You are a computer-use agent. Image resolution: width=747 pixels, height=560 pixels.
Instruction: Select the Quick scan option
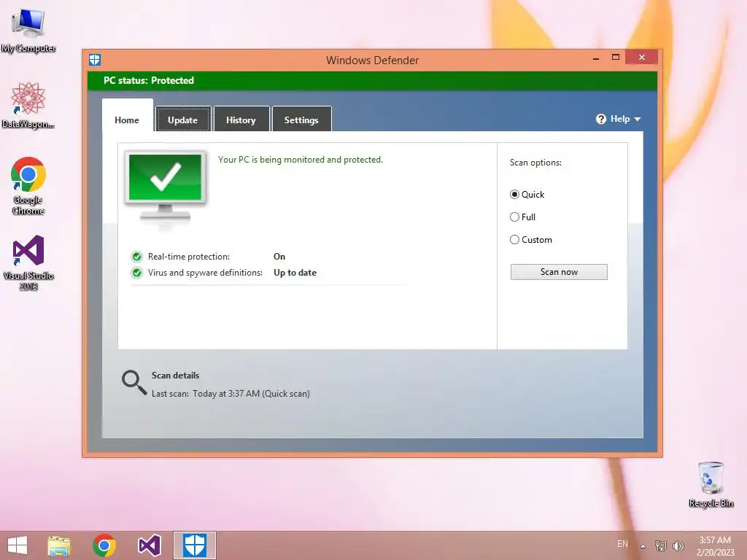(527, 194)
